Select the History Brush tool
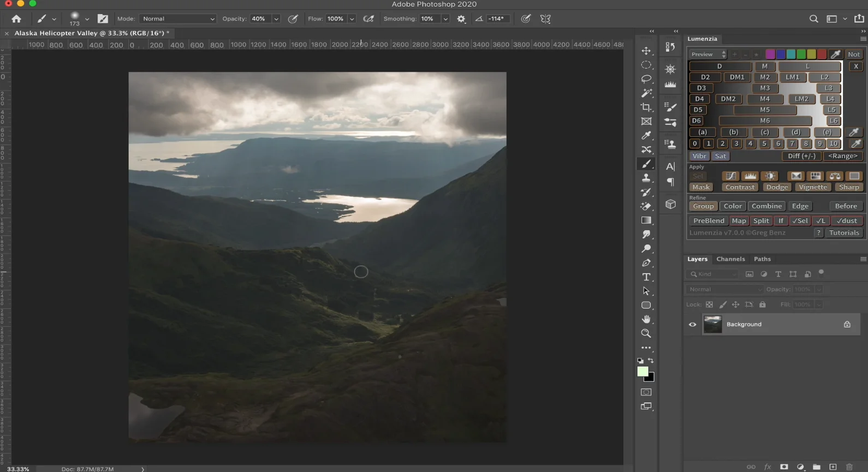Screen dimensions: 868x472 [x=646, y=192]
